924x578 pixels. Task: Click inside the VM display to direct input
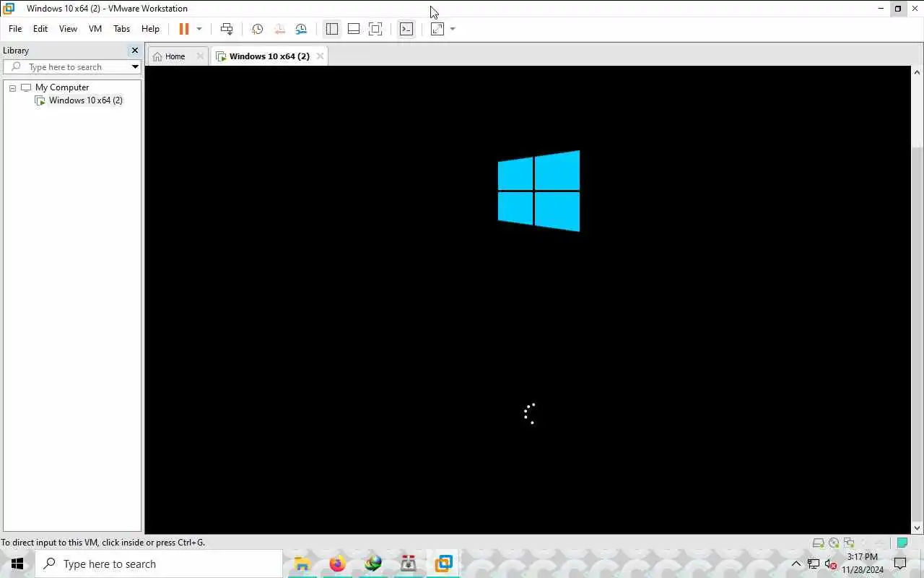pos(528,300)
